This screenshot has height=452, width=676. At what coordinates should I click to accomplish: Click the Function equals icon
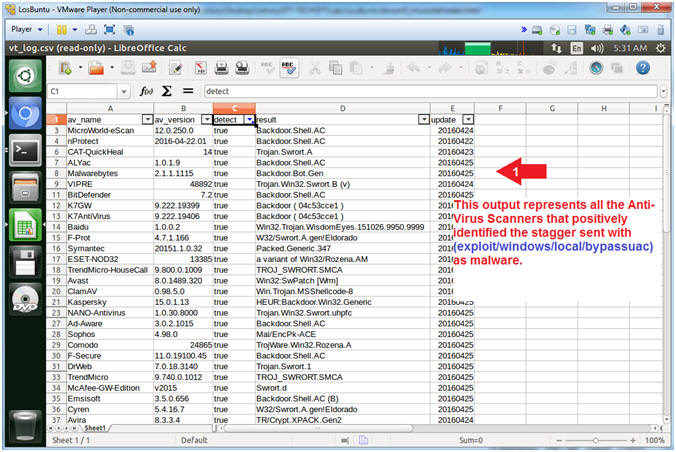(188, 91)
